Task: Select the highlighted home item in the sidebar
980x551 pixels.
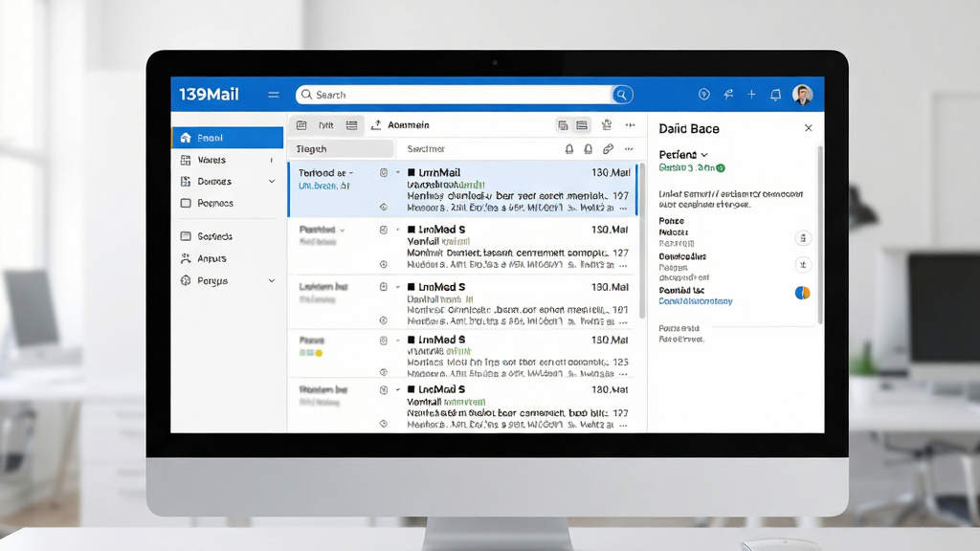Action: [228, 138]
